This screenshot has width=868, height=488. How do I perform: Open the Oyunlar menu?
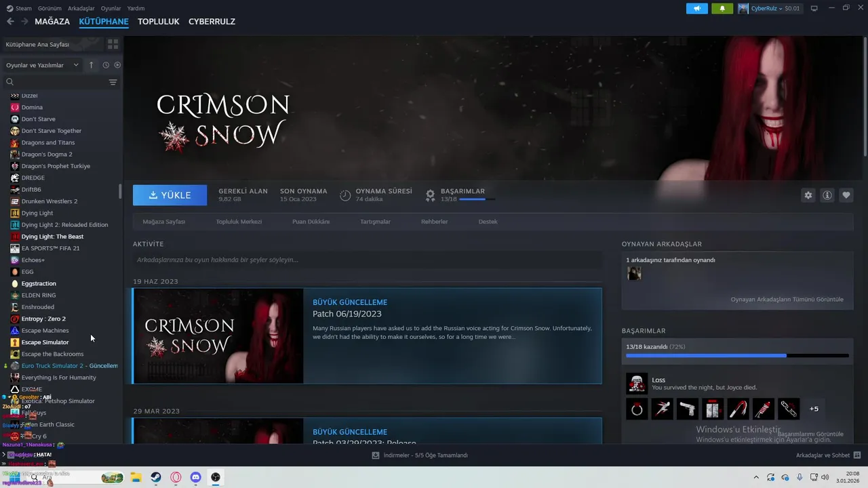pyautogui.click(x=111, y=8)
